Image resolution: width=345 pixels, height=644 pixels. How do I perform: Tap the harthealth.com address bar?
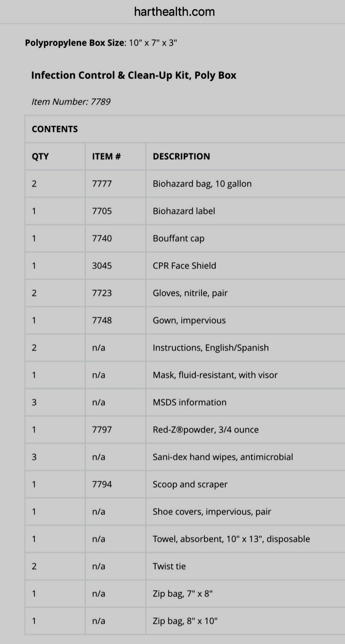pos(174,12)
